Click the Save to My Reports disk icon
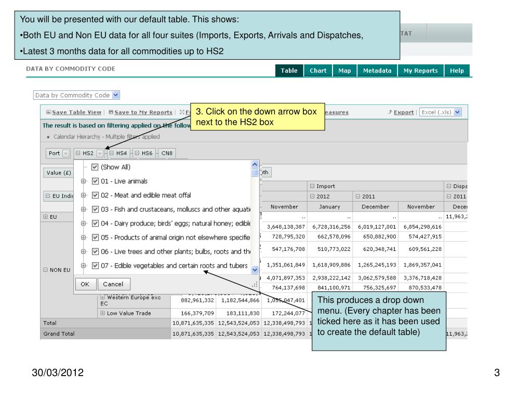 pyautogui.click(x=111, y=112)
